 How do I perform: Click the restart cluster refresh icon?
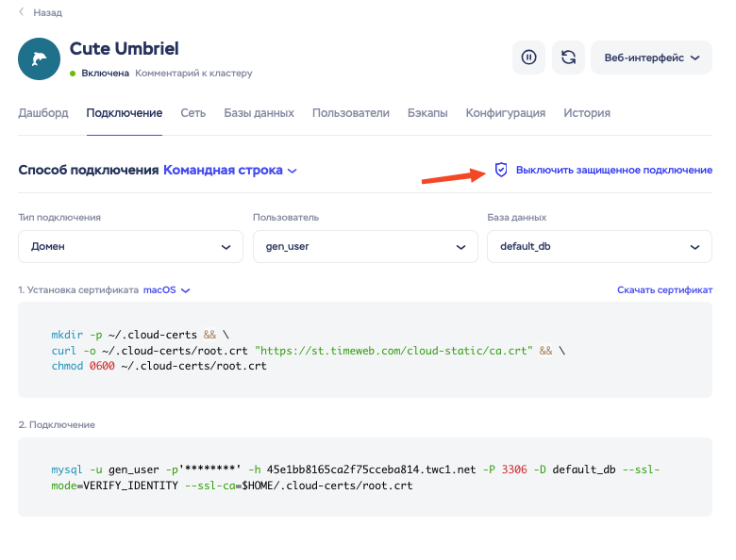click(x=568, y=58)
